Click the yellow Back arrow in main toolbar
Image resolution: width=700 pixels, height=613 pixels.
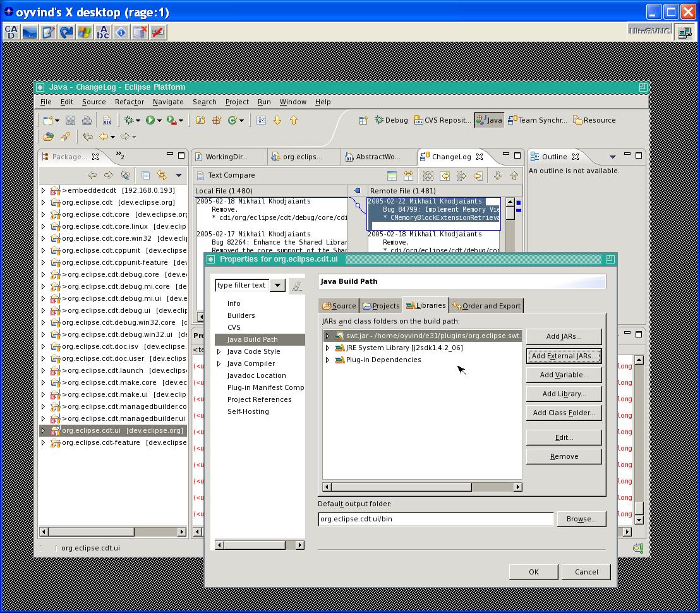pos(104,137)
